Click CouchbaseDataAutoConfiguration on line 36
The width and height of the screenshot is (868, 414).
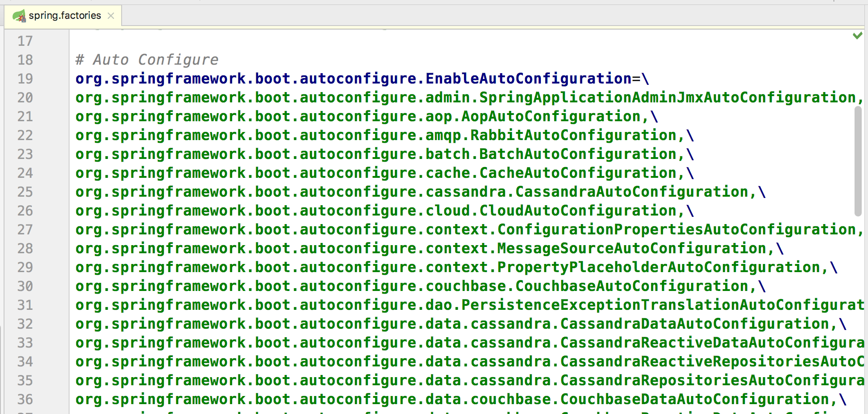coord(695,399)
